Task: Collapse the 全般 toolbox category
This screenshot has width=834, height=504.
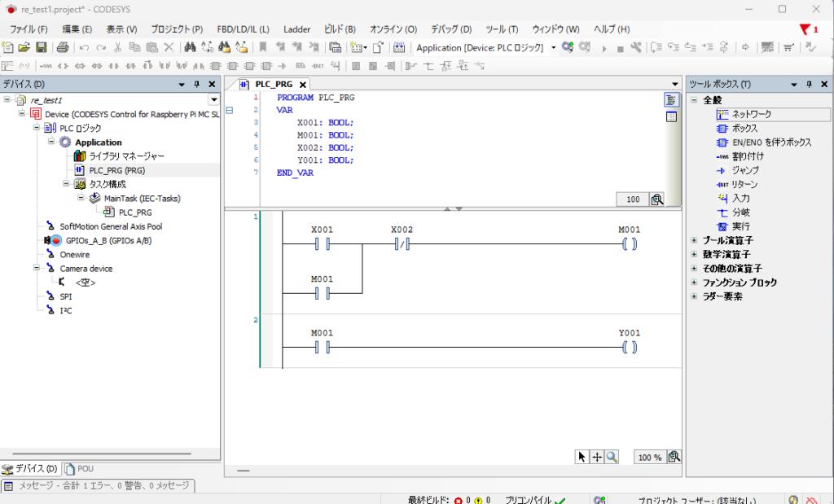Action: point(694,100)
